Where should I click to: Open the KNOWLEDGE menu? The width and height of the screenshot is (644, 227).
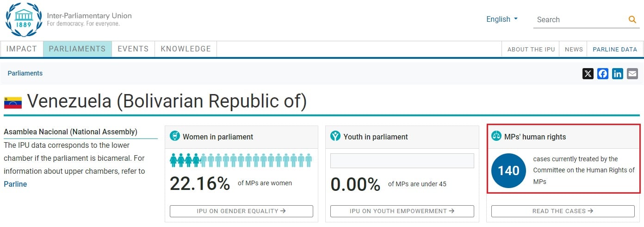[x=186, y=49]
